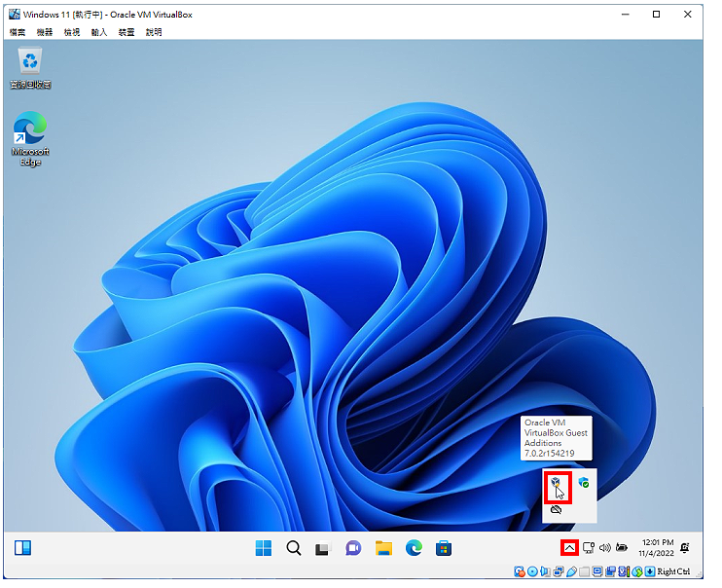
Task: Open Microsoft Store from the taskbar
Action: (x=444, y=548)
